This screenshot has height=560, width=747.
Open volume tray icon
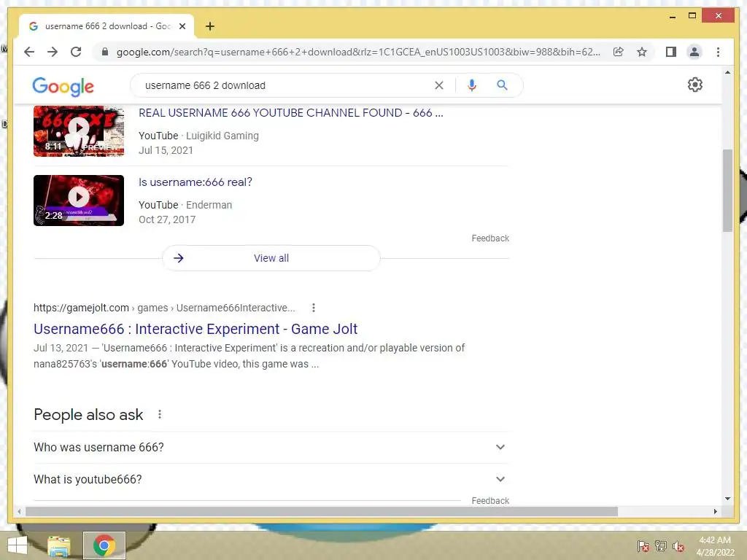pos(678,546)
